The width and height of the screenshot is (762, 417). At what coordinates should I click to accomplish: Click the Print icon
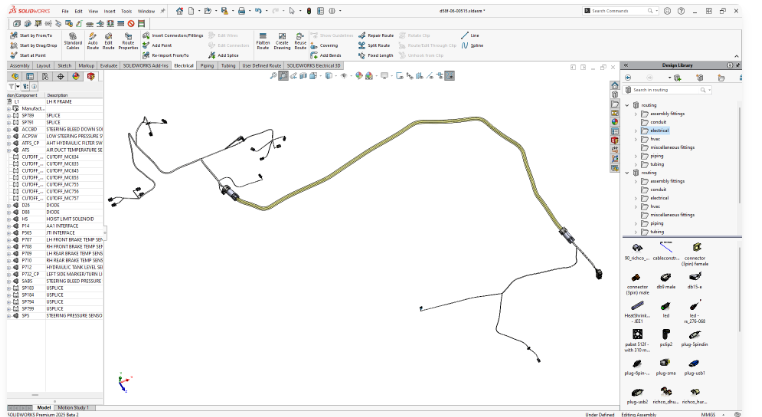coord(241,11)
